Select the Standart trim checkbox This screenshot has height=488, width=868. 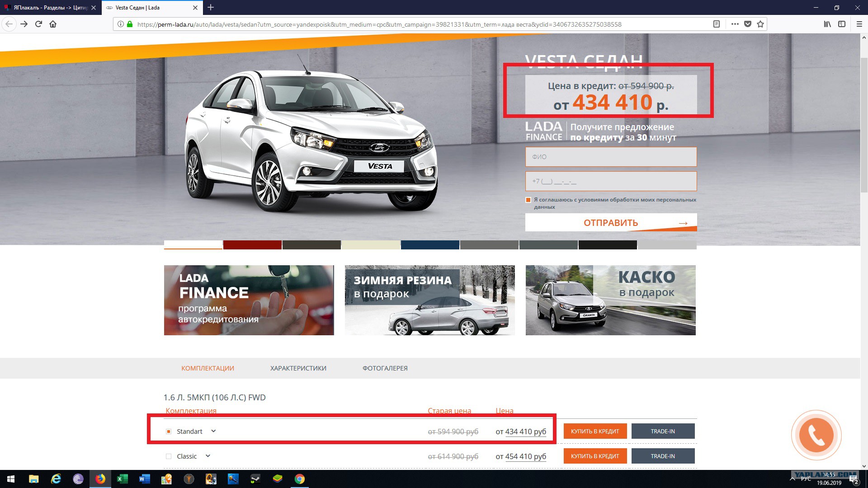(169, 432)
